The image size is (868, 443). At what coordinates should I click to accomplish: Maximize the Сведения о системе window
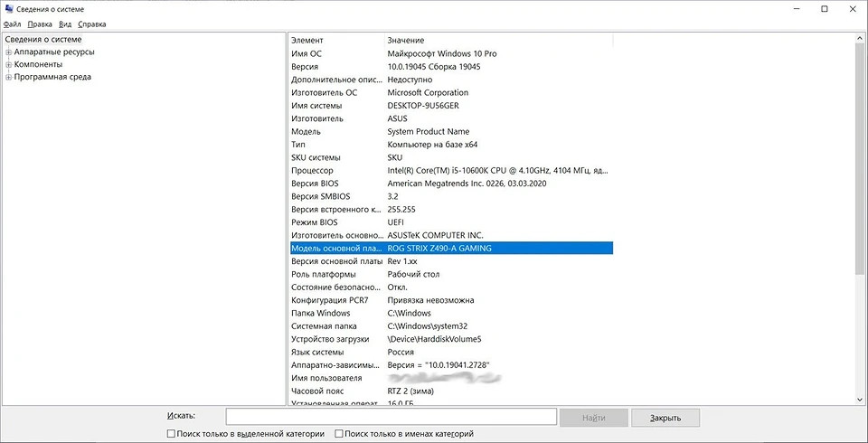tap(824, 9)
